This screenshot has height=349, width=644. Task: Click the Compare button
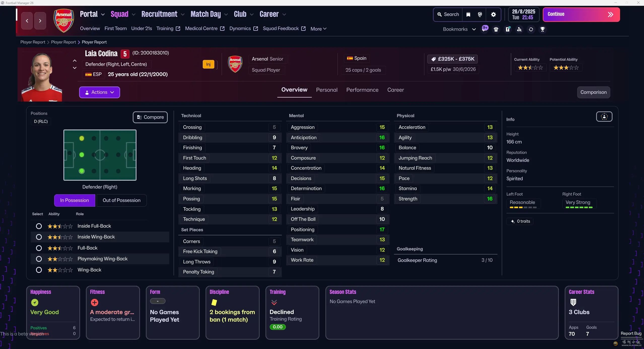150,117
